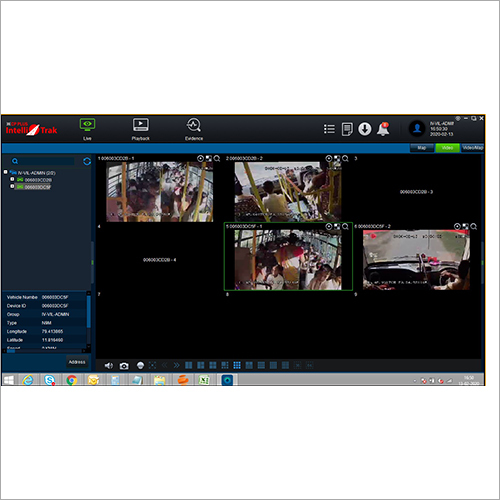Select channel 2 bus door video feed

pos(288,192)
